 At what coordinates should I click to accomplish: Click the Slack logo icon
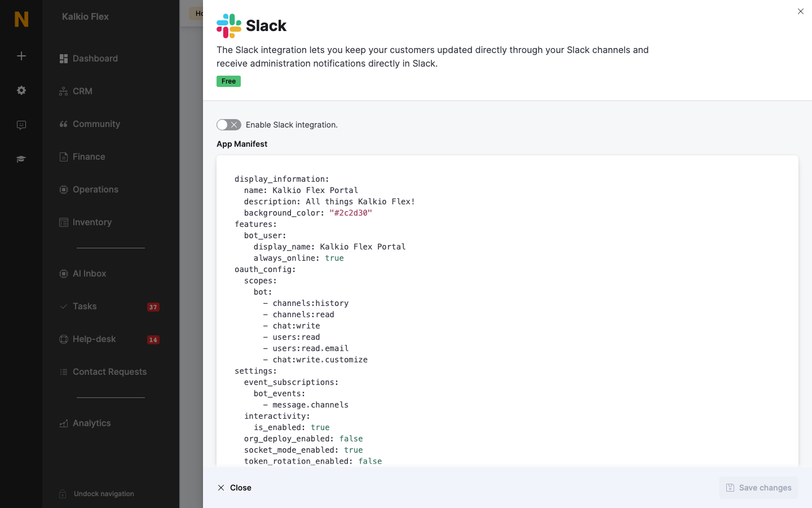[x=229, y=26]
